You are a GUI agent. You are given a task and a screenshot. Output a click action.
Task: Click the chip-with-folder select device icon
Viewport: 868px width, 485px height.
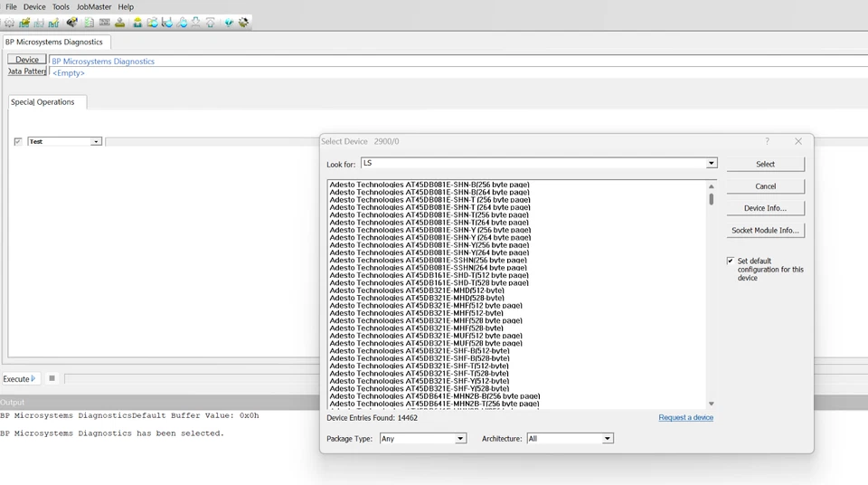click(24, 23)
